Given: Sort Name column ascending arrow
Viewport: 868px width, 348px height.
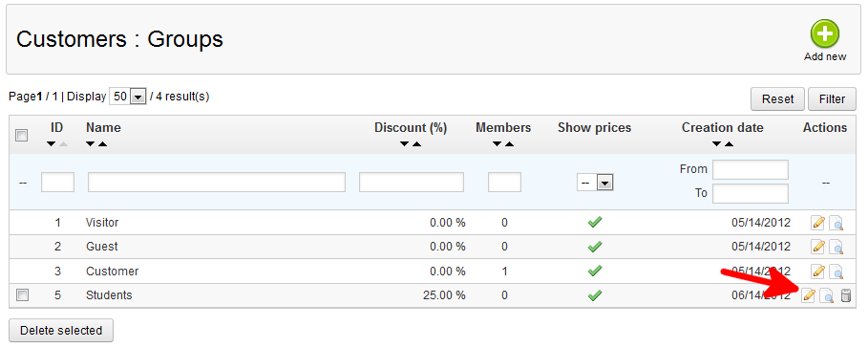Looking at the screenshot, I should (102, 144).
